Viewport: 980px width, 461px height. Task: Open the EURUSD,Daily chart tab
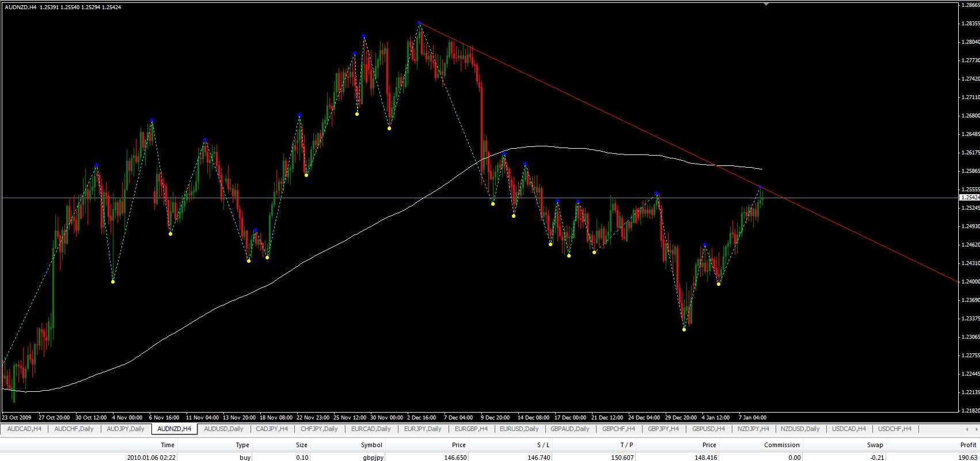coord(519,429)
